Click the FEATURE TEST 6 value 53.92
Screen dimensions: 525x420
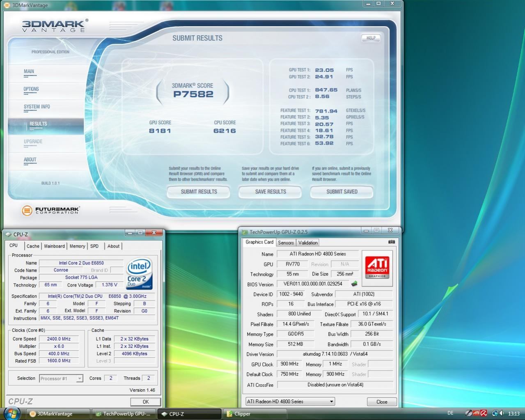click(x=324, y=143)
